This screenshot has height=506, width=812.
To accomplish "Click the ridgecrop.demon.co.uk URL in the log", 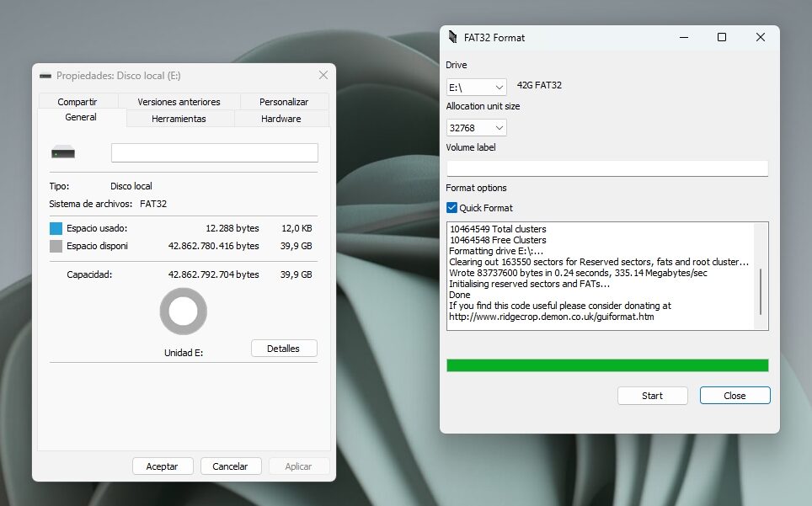I will [552, 317].
